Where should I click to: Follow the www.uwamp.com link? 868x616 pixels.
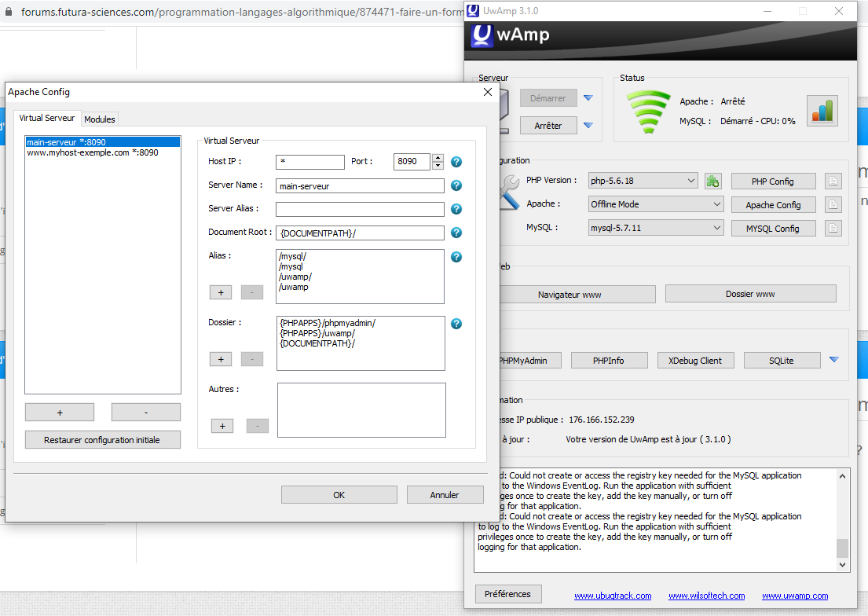pos(795,596)
